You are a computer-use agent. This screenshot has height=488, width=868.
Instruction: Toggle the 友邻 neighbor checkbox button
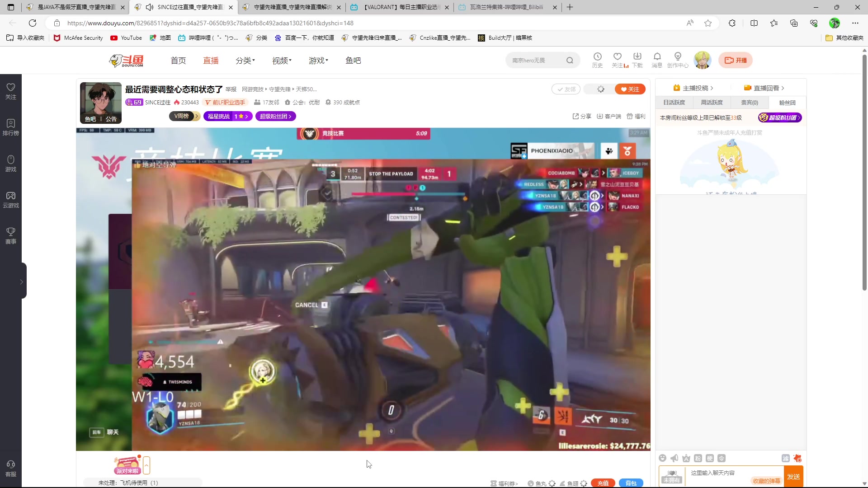pyautogui.click(x=566, y=89)
